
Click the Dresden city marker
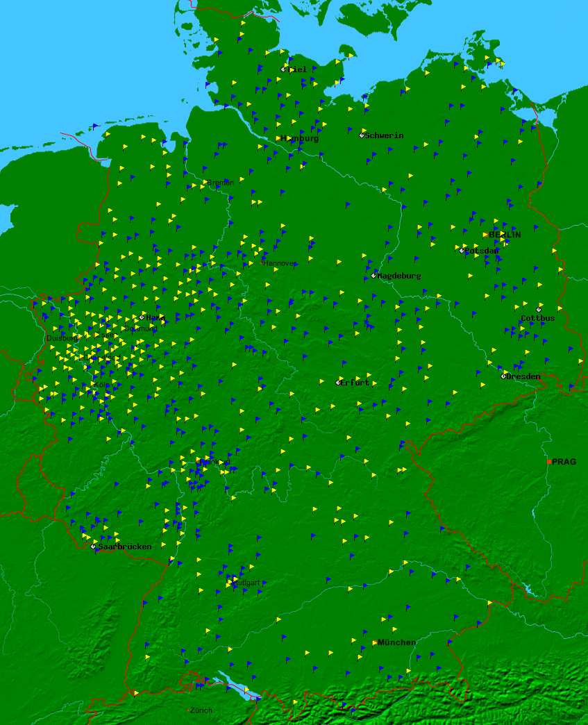click(x=503, y=376)
